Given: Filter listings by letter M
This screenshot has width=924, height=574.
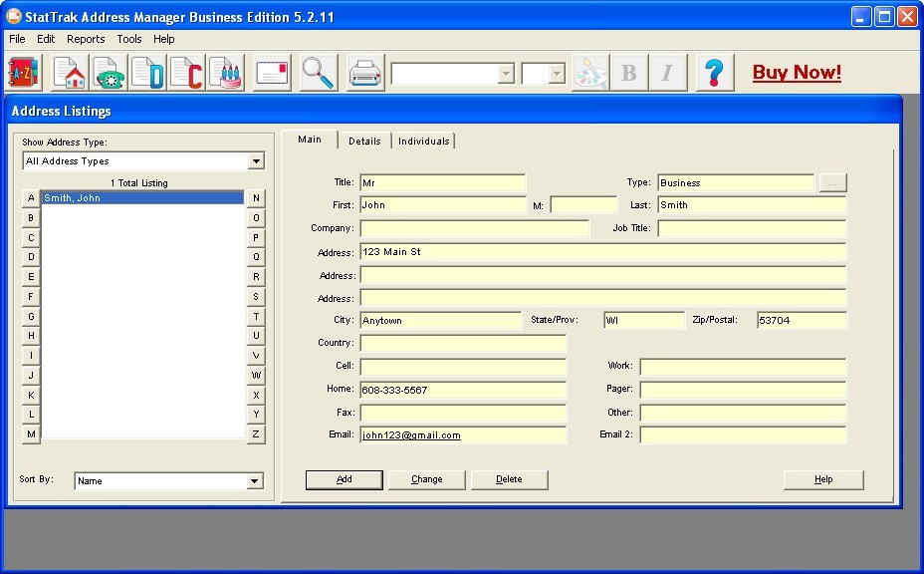Looking at the screenshot, I should tap(31, 434).
